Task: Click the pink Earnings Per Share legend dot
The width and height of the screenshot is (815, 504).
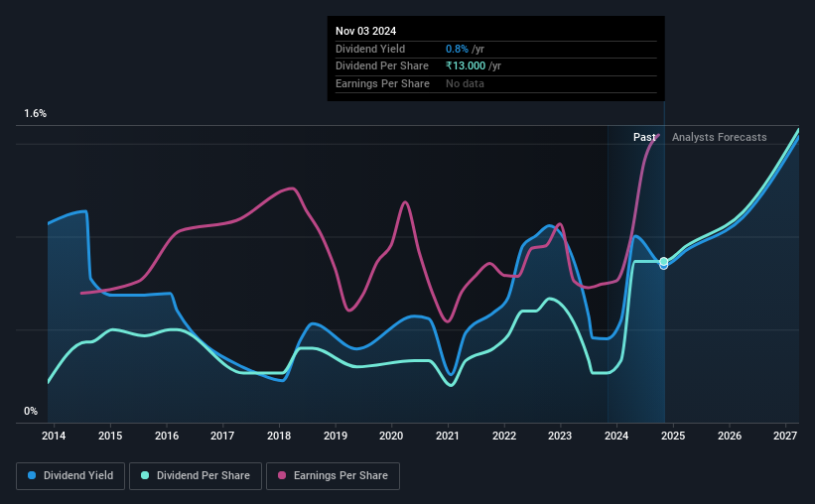Action: click(282, 475)
